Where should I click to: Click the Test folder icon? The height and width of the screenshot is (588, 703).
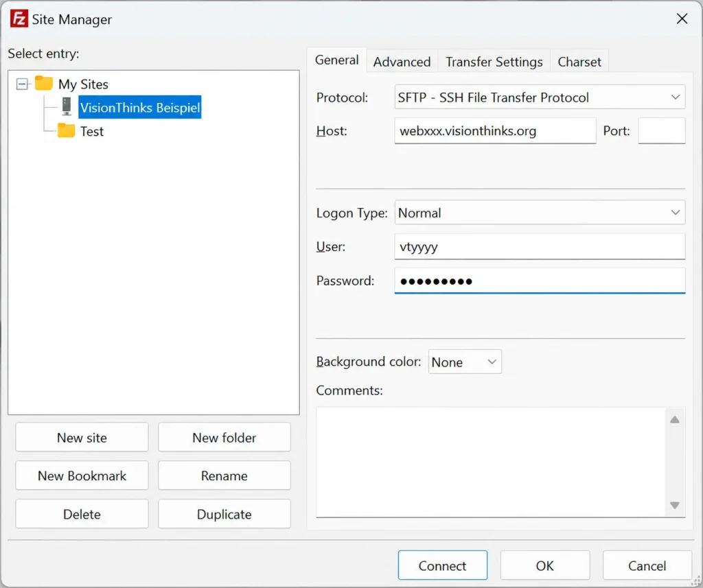click(x=66, y=130)
